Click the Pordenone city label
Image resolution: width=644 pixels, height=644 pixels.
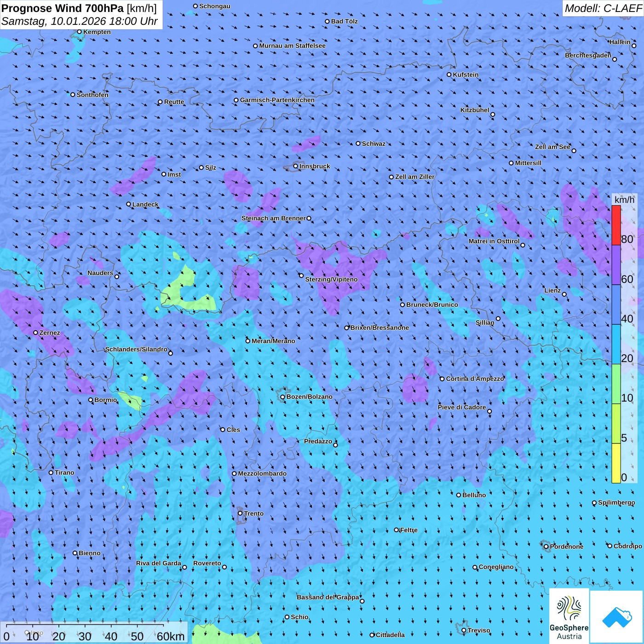click(x=567, y=546)
